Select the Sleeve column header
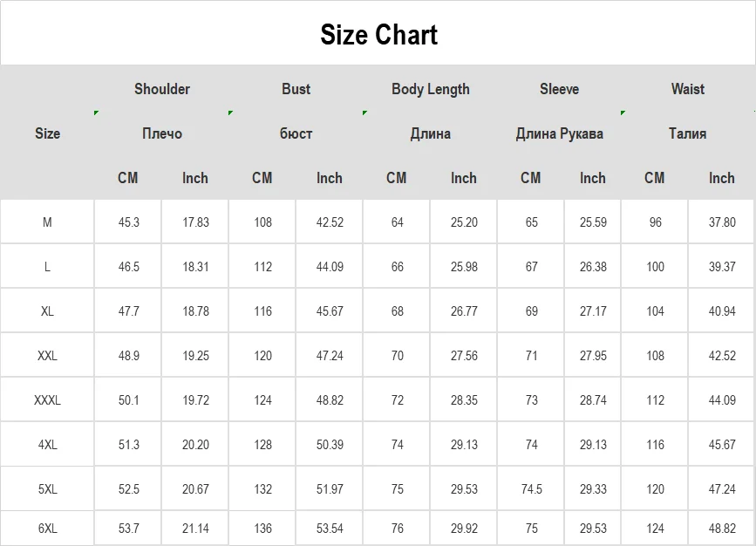Image resolution: width=756 pixels, height=546 pixels. pos(559,89)
